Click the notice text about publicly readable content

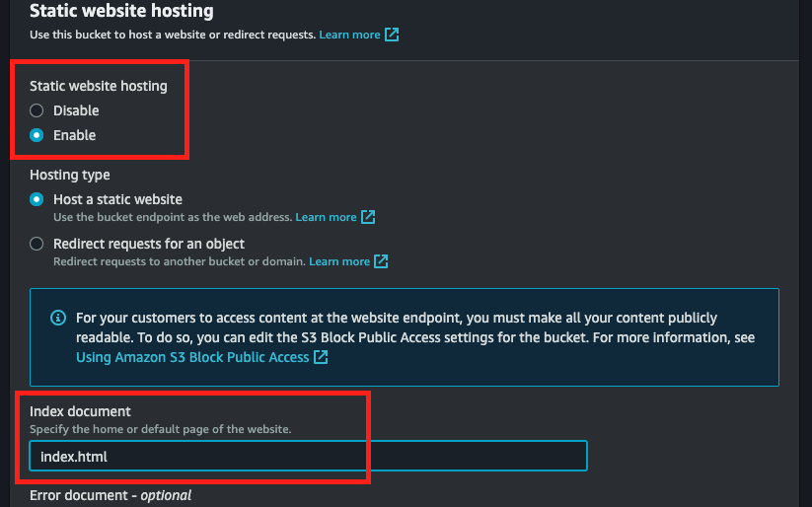(x=395, y=327)
